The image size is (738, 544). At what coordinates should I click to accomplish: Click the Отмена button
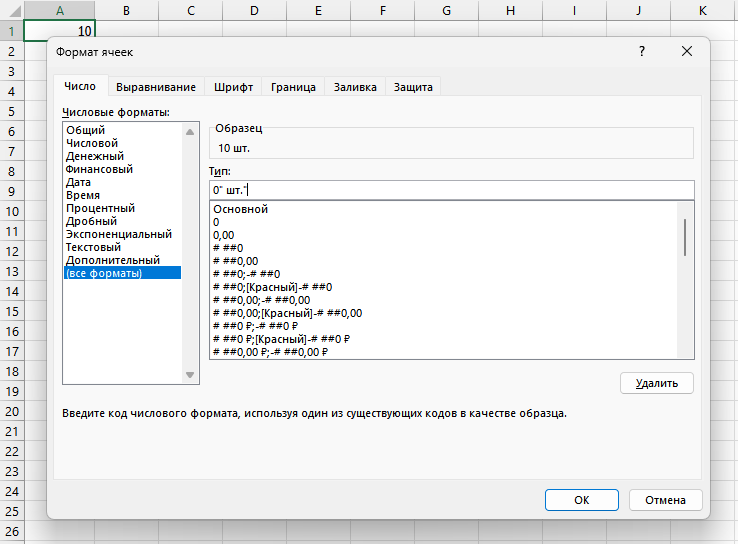(664, 500)
